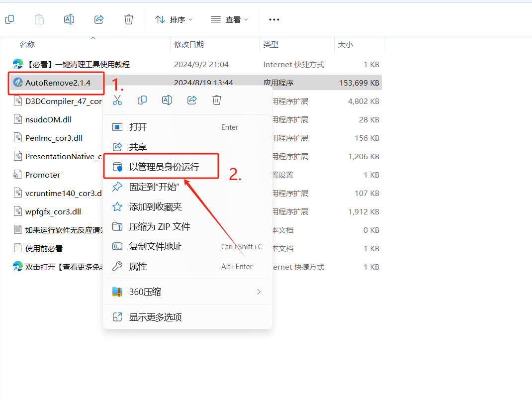
Task: Click the rename icon in context menu
Action: pos(167,100)
